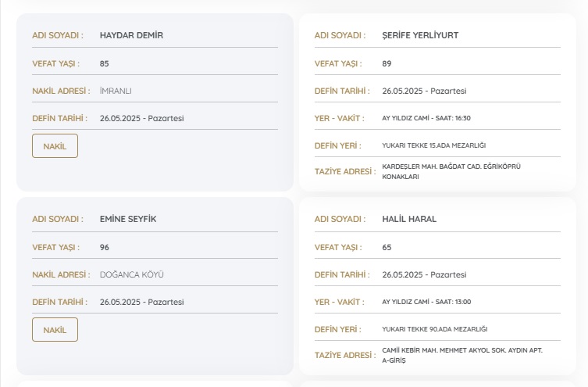Click condolence address CAMİİ KEBİR MAH. MEHMET AKYOL
The image size is (588, 387).
coord(462,355)
